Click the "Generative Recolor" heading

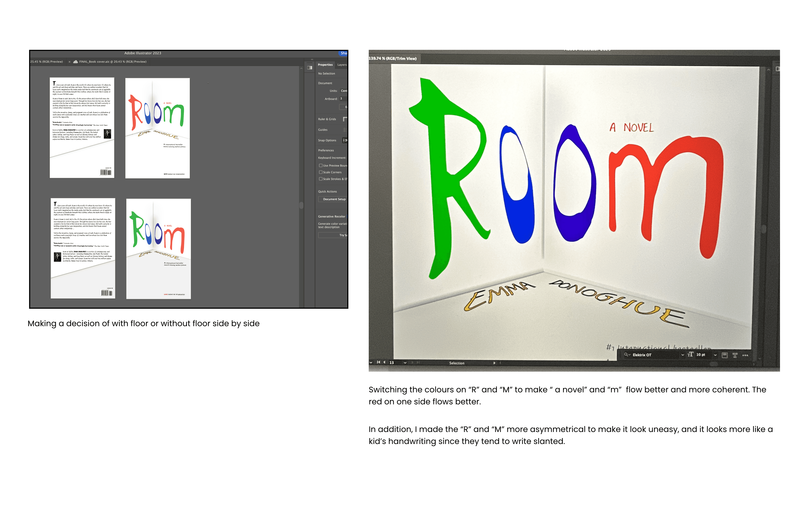332,217
